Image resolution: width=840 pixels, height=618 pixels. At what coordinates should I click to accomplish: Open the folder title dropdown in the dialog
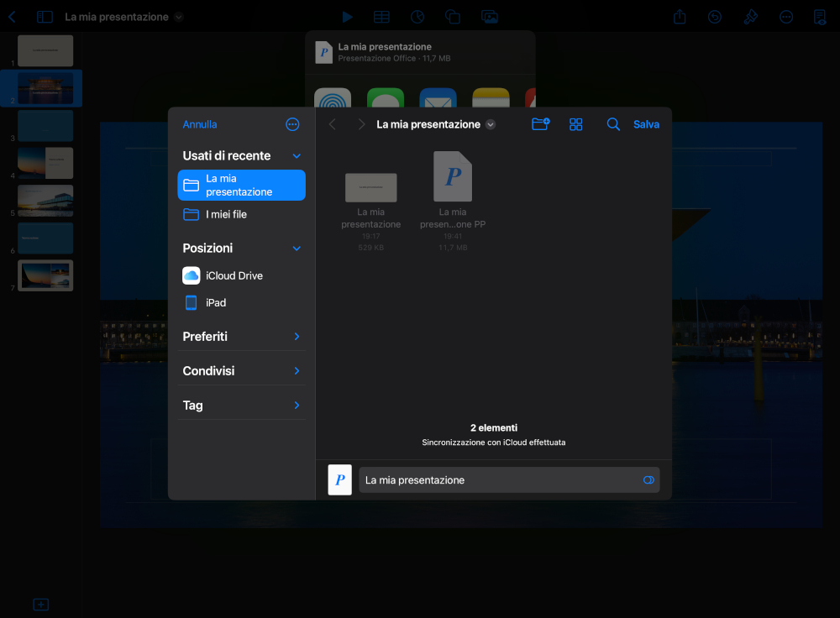pyautogui.click(x=491, y=124)
